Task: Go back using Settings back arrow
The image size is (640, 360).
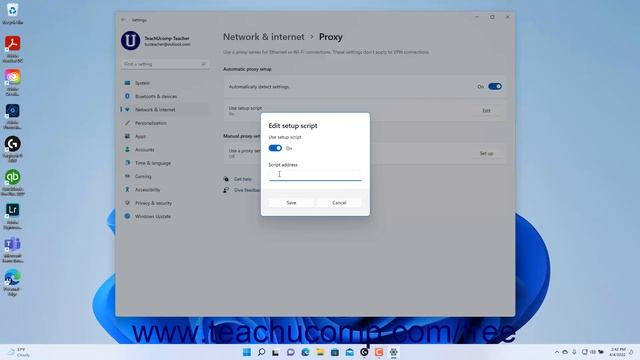Action: point(123,20)
